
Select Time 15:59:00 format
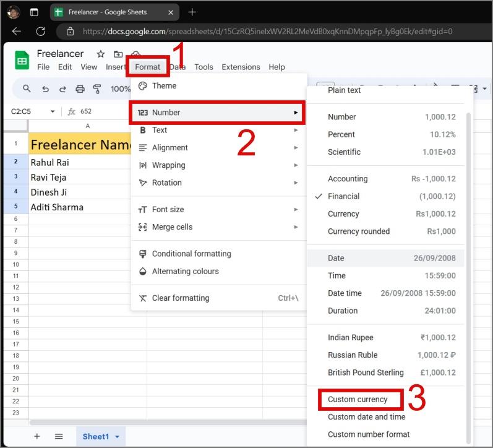[385, 275]
